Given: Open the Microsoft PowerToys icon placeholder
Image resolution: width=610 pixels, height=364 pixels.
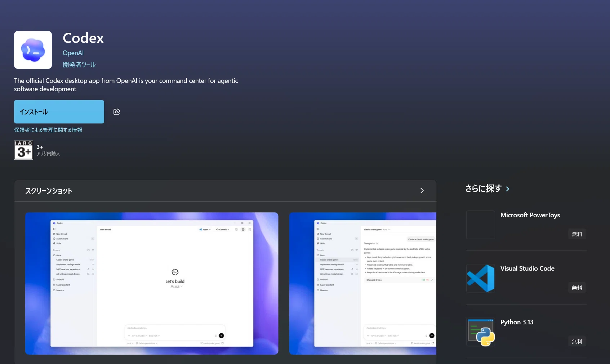Looking at the screenshot, I should (481, 225).
